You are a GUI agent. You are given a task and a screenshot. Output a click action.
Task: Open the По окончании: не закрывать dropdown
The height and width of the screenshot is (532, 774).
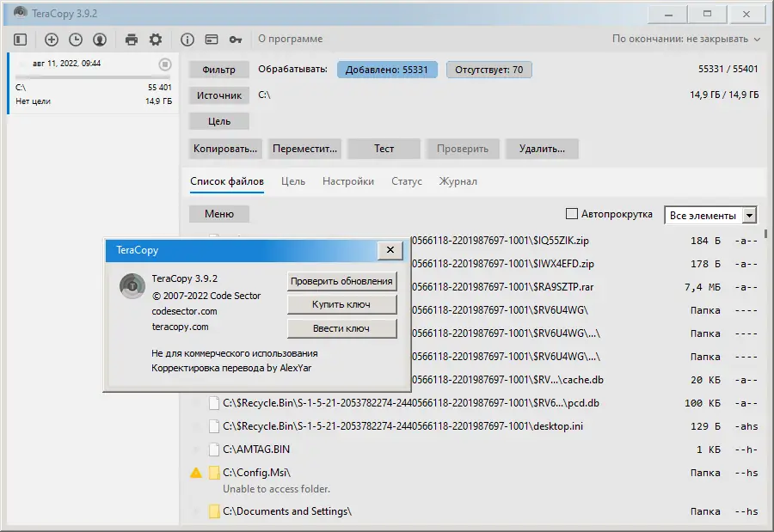click(x=685, y=39)
